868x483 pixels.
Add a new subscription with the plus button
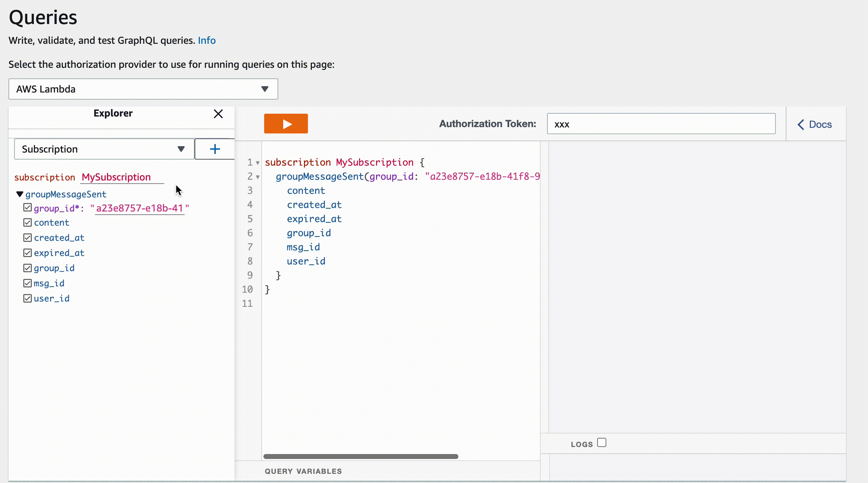(x=215, y=149)
